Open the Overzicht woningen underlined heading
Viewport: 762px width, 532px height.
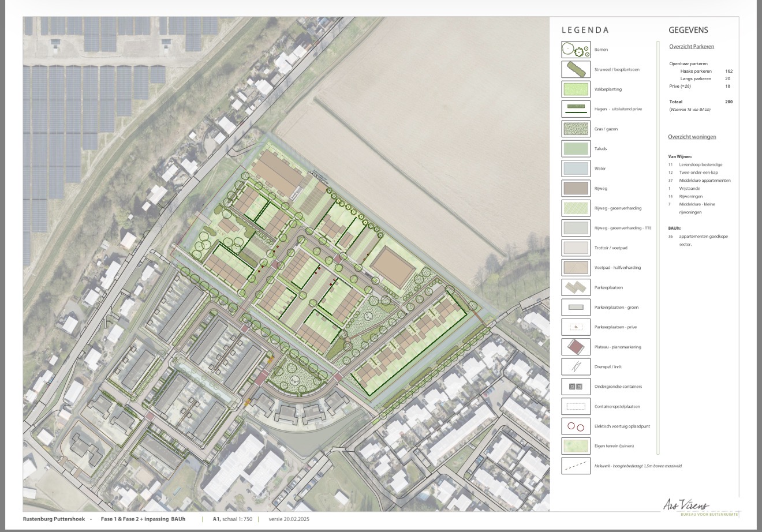coord(692,137)
